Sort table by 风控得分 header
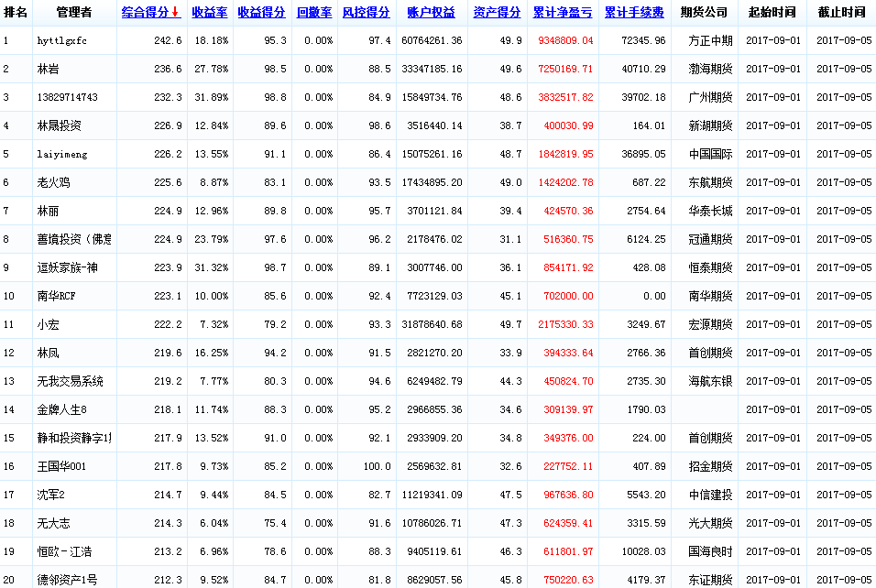Image resolution: width=876 pixels, height=588 pixels. pyautogui.click(x=367, y=12)
